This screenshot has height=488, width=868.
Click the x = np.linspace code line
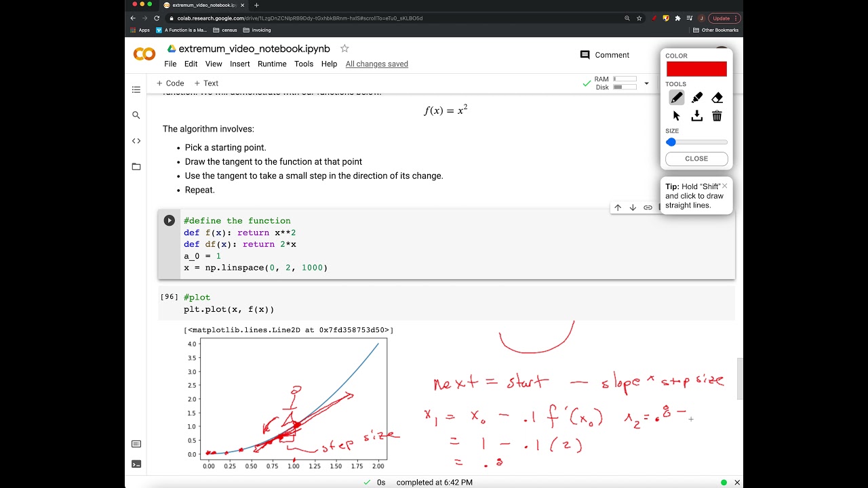point(256,268)
